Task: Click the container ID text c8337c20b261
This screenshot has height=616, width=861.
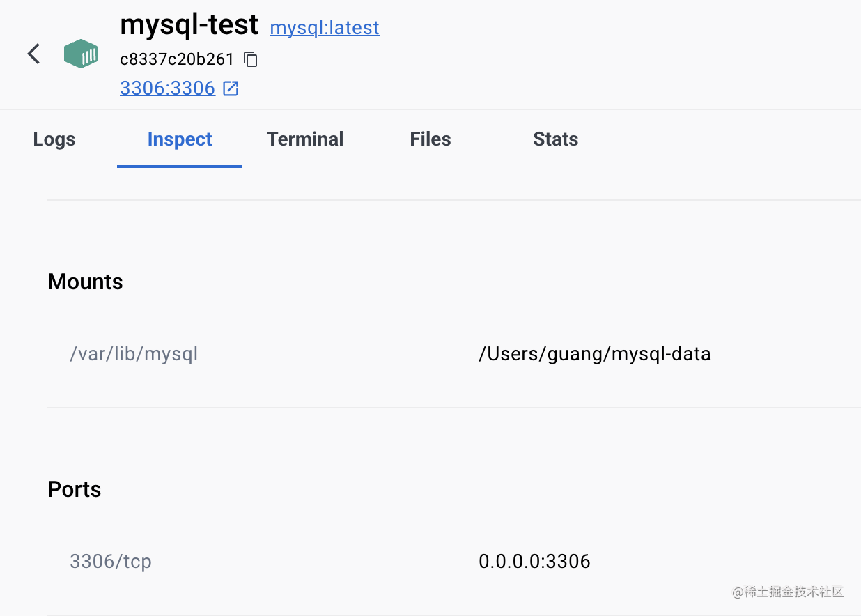Action: (x=177, y=59)
